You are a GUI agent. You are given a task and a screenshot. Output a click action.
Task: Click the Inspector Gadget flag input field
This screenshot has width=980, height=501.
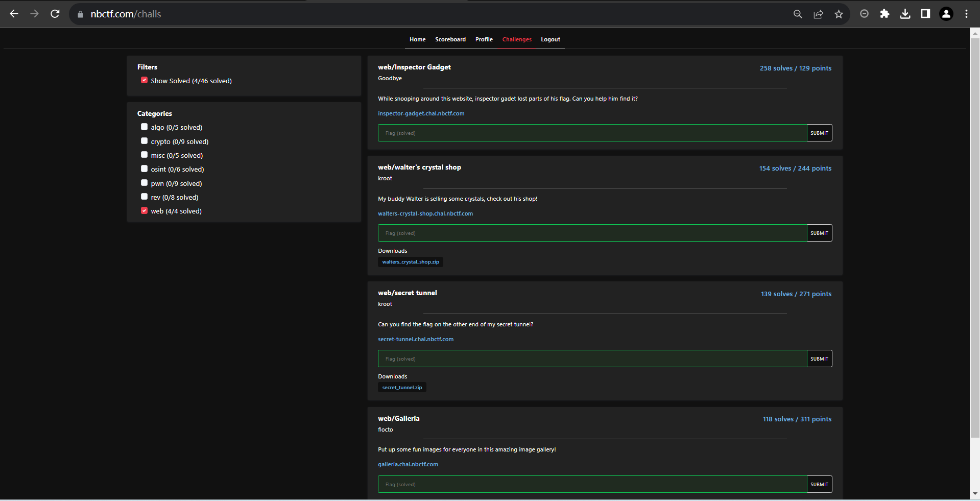click(592, 133)
